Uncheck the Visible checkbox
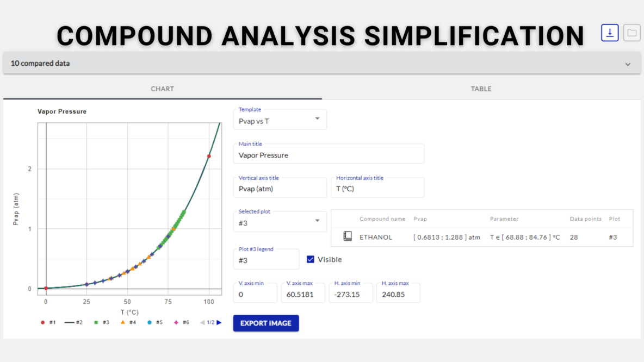Viewport: 644px width, 362px height. (311, 259)
